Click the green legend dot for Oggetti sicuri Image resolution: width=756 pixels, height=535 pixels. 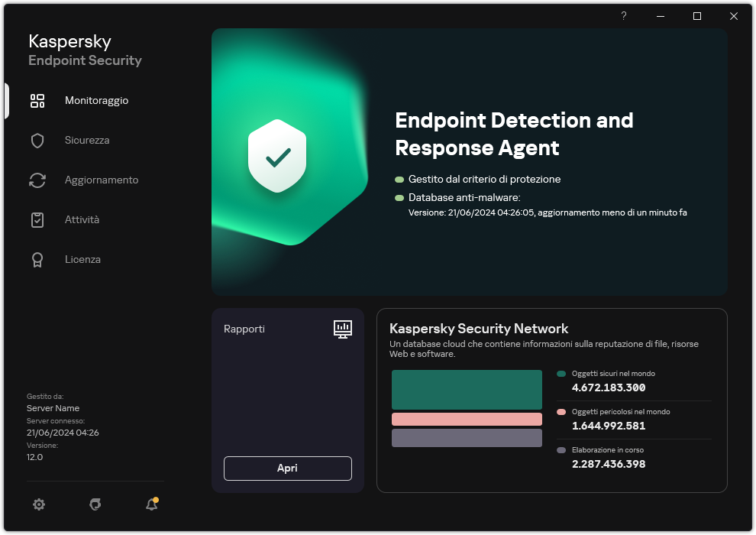pyautogui.click(x=561, y=374)
